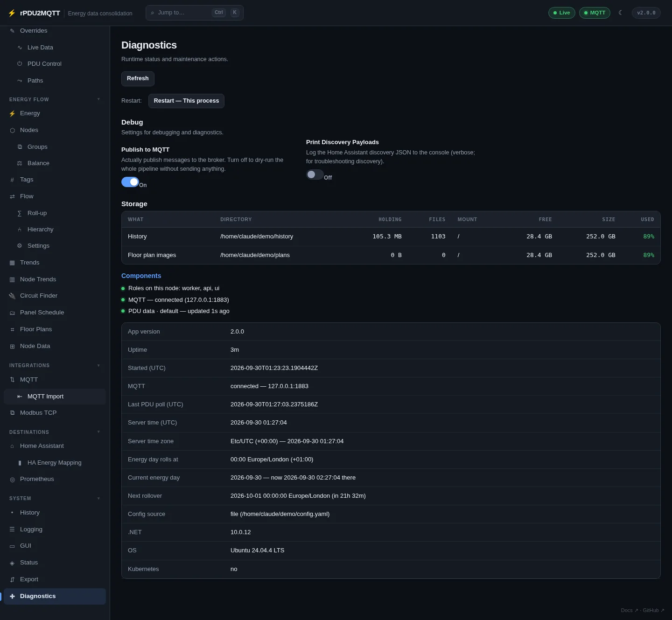
Task: Open the GUI settings page
Action: [x=55, y=546]
